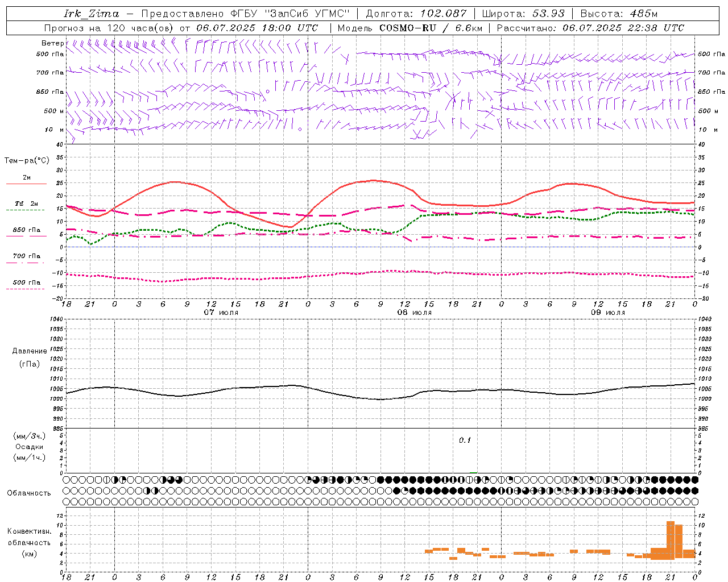Click the dashed line sample under 'Td 2м'
The image size is (728, 582).
pyautogui.click(x=26, y=210)
